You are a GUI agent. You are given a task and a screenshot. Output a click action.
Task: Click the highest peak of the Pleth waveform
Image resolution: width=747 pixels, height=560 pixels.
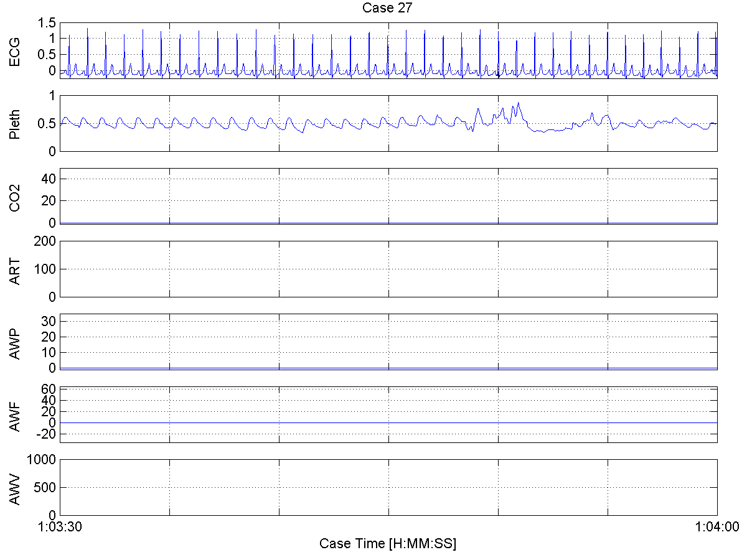[518, 103]
